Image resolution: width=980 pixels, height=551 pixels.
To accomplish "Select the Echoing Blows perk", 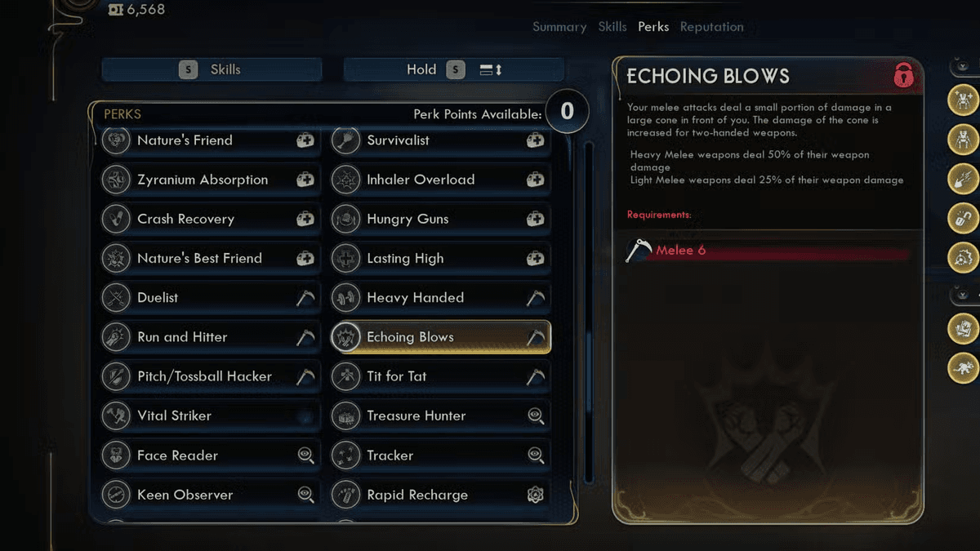I will (x=441, y=337).
